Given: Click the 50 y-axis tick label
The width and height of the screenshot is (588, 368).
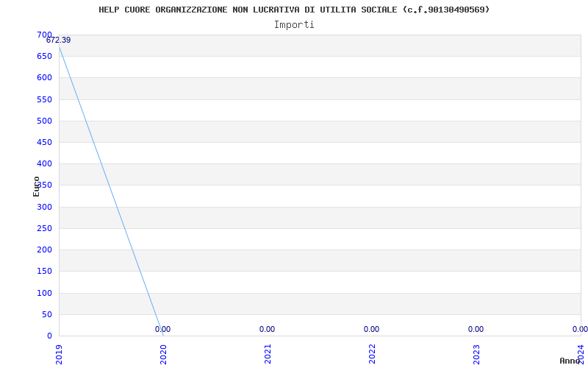Looking at the screenshot, I should pyautogui.click(x=46, y=314).
